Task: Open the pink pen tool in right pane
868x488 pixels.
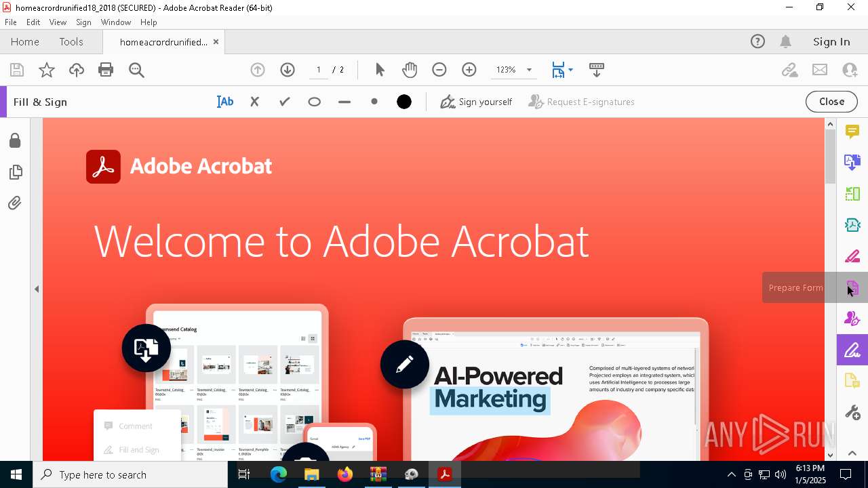Action: point(852,256)
